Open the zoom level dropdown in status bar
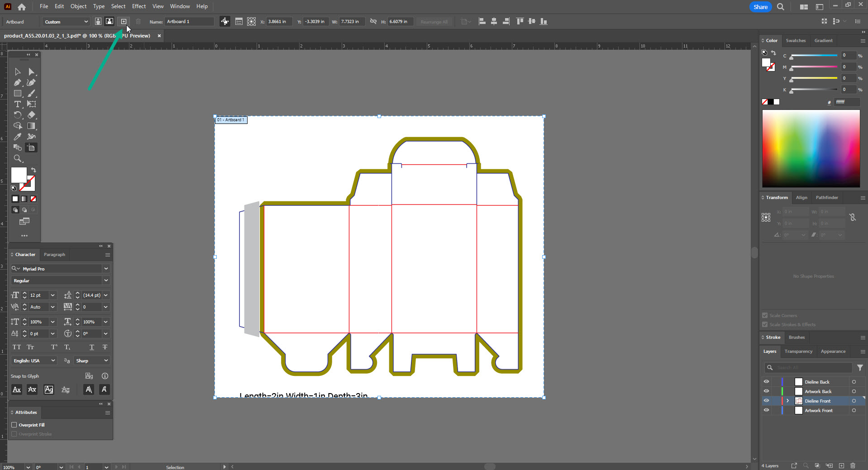Screen dimensions: 868x470 [x=28, y=467]
